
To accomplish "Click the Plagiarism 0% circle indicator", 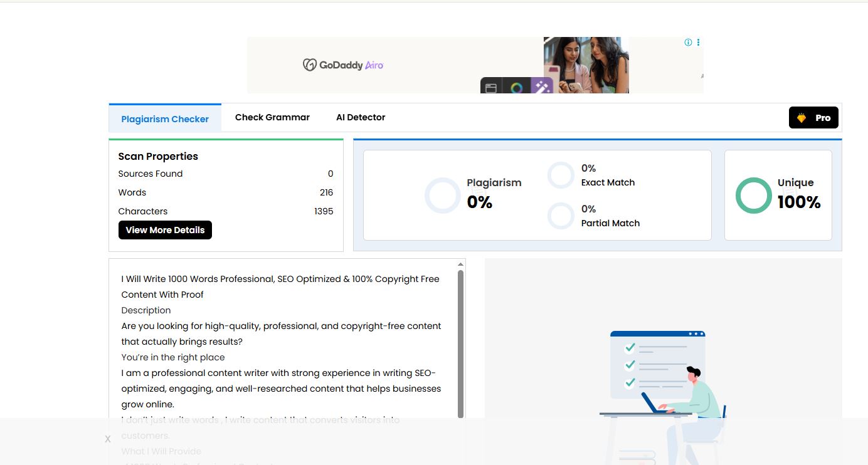I will click(x=442, y=195).
